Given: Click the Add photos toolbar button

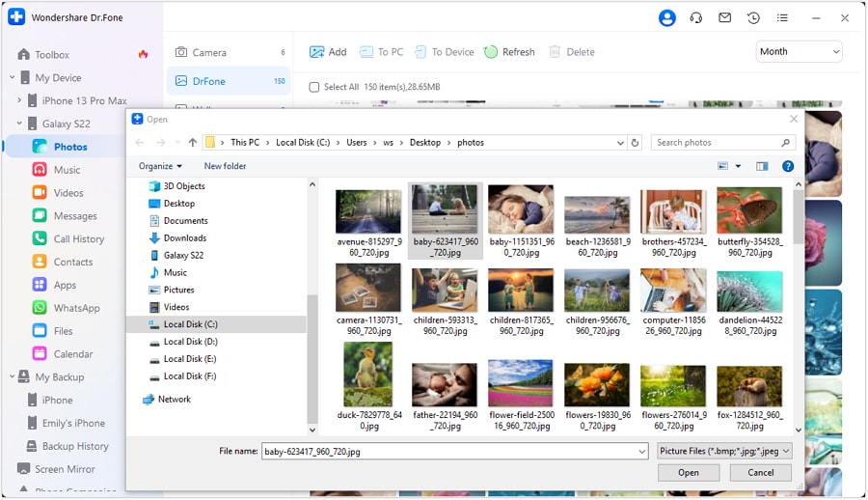Looking at the screenshot, I should [328, 52].
